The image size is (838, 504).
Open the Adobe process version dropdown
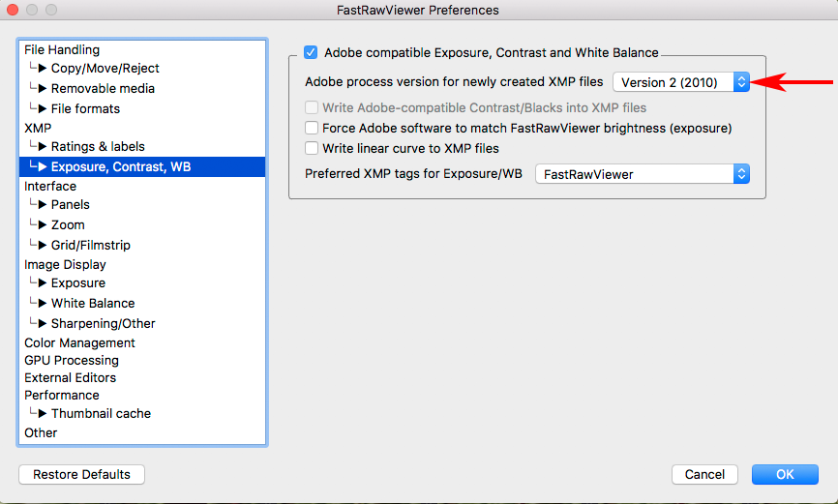tap(681, 82)
